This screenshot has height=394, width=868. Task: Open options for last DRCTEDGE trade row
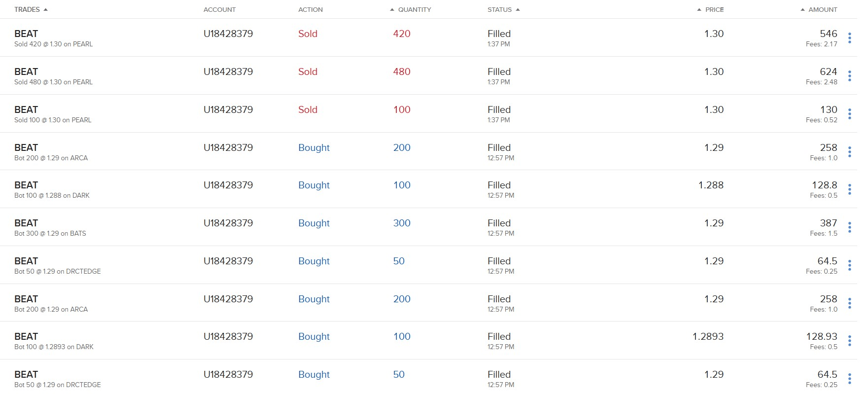coord(849,379)
